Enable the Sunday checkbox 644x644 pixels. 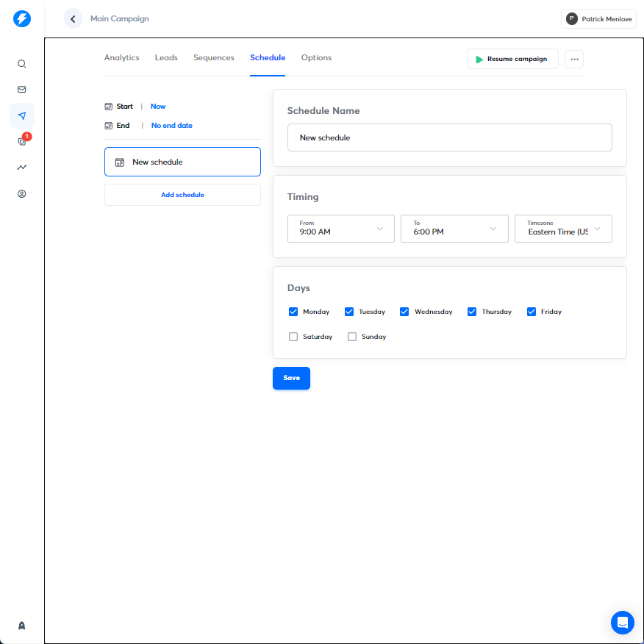pyautogui.click(x=352, y=337)
